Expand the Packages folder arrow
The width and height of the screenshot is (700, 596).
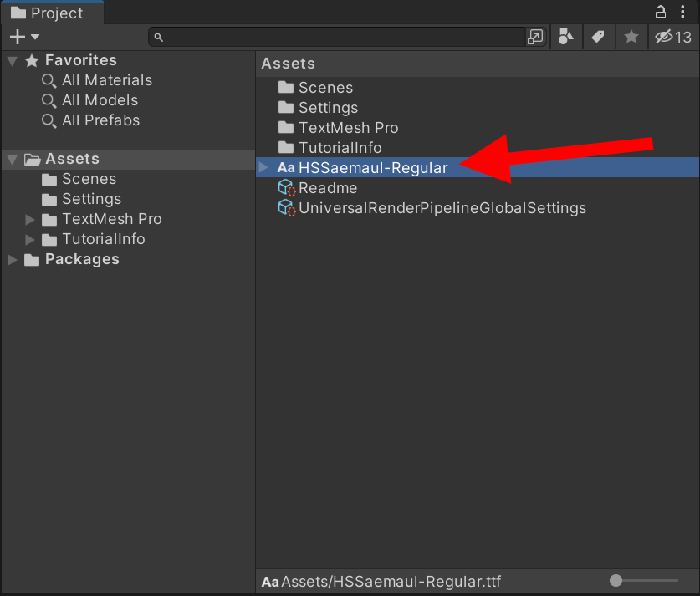(13, 260)
